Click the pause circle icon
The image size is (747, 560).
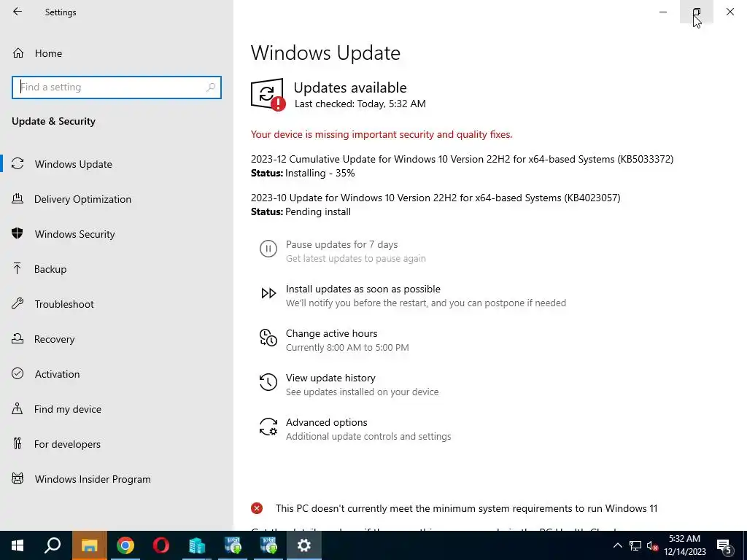coord(268,249)
